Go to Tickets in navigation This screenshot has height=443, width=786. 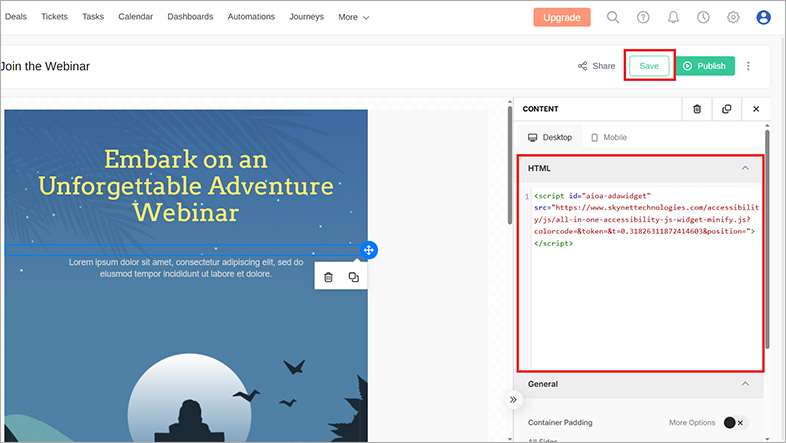(54, 17)
